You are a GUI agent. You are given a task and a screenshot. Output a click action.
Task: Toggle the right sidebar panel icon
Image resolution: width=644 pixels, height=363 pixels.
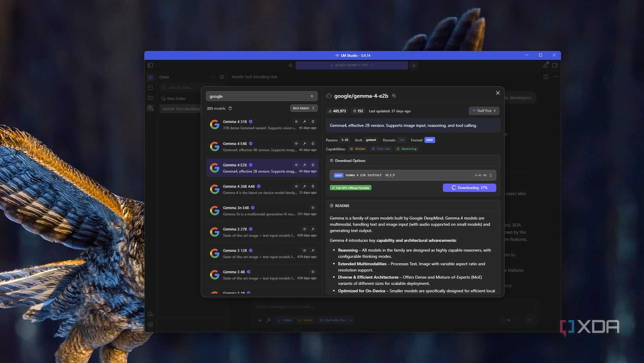[x=555, y=65]
